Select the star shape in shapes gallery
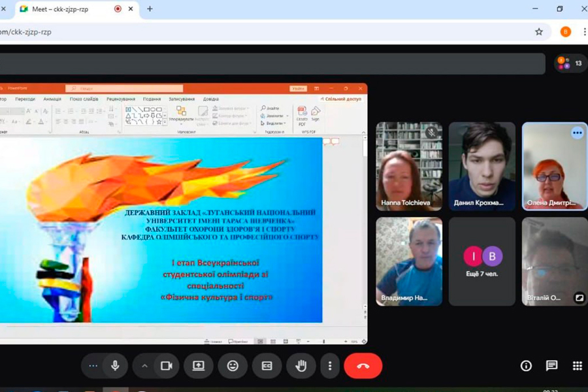The image size is (588, 392). (159, 122)
